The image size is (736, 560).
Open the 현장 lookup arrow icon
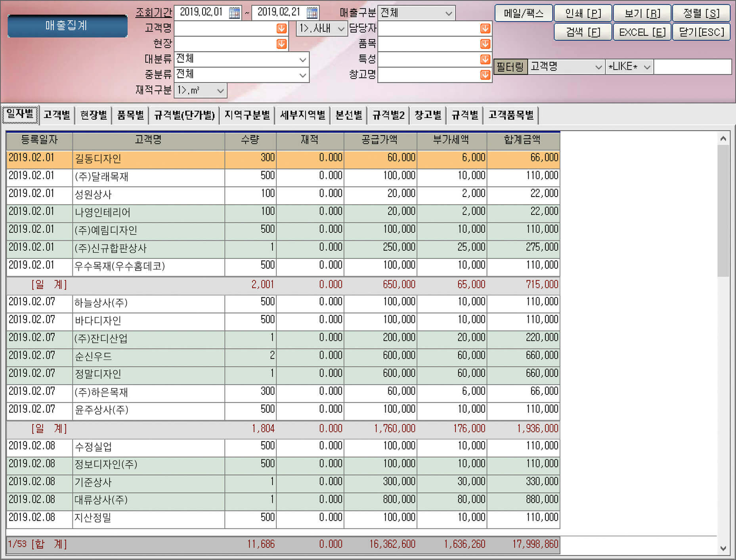pos(281,44)
